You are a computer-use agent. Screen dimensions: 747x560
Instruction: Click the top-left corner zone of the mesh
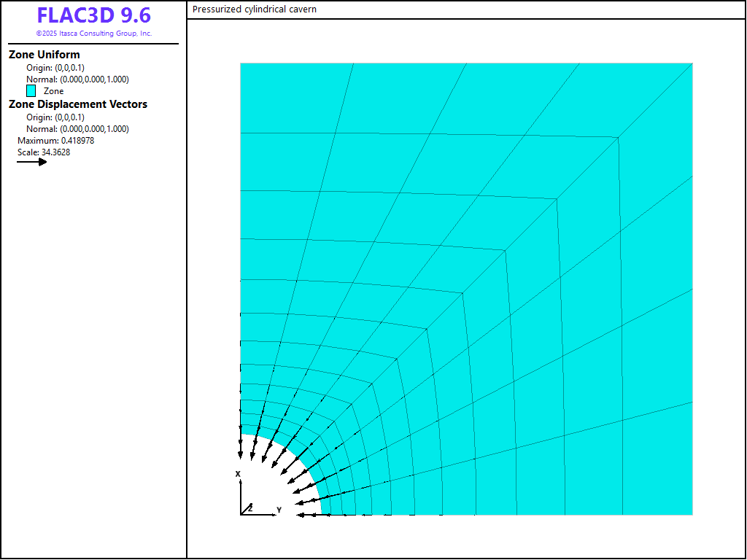tap(295, 98)
